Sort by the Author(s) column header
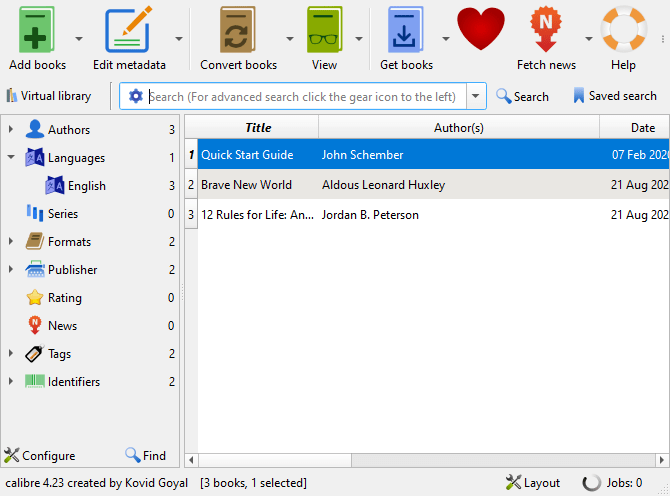The image size is (670, 496). 459,128
